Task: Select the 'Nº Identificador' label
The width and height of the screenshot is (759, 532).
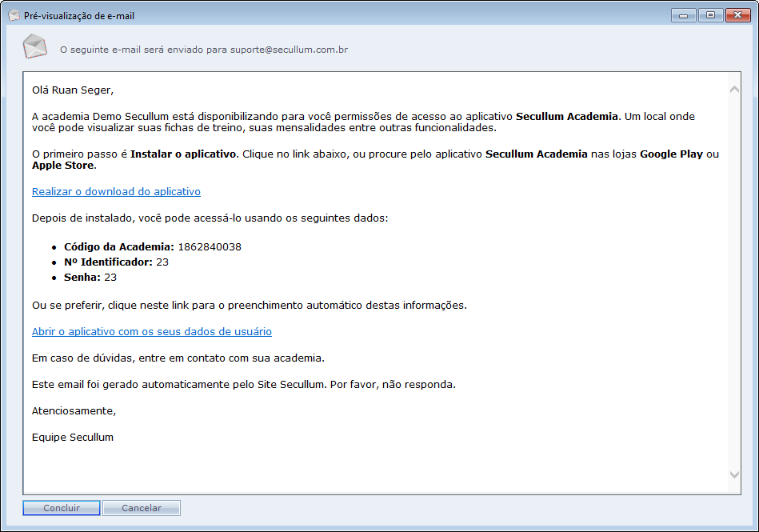Action: [108, 262]
